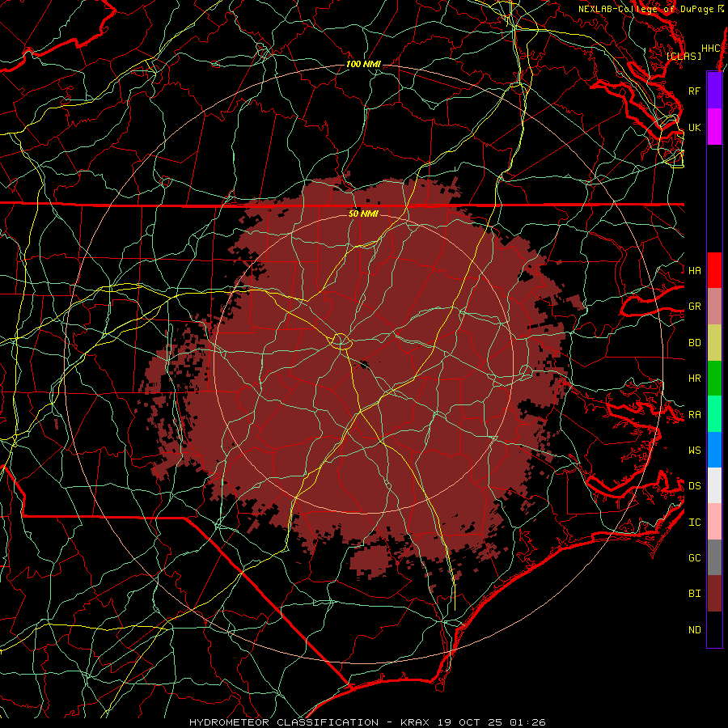
Task: Click the UK magenta legend color block
Action: (714, 127)
